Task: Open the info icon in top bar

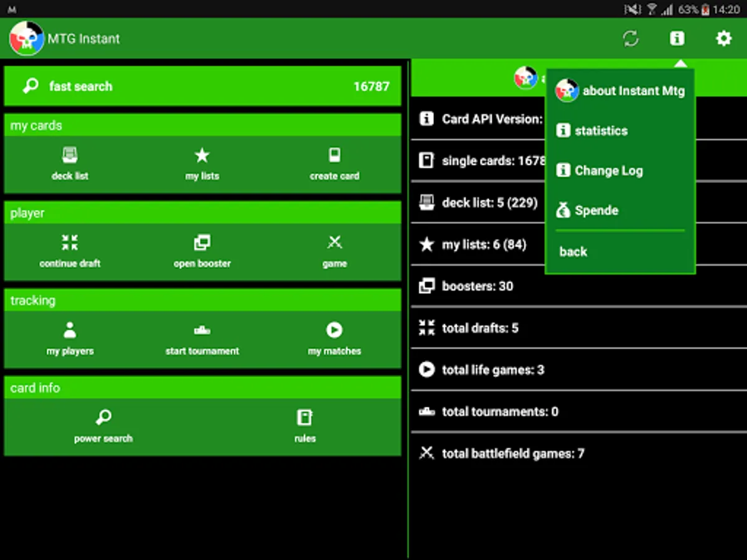Action: point(677,39)
